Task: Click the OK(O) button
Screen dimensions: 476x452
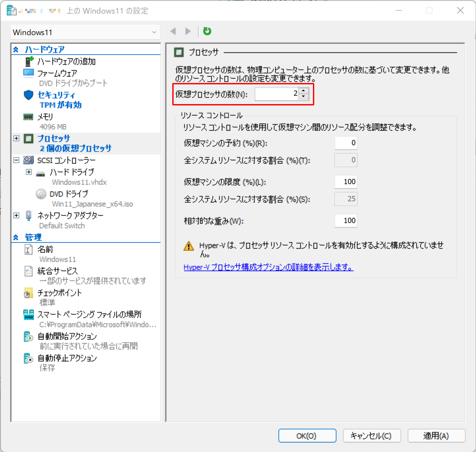Action: pos(307,435)
